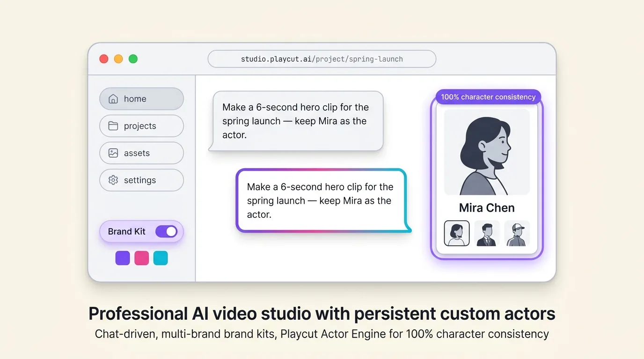This screenshot has width=644, height=359.
Task: Select the woman actor thumbnail
Action: 456,233
